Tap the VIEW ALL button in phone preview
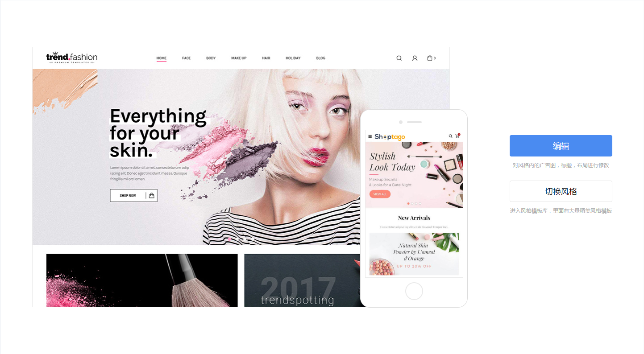Screen dimensions: 644x354 click(x=380, y=194)
